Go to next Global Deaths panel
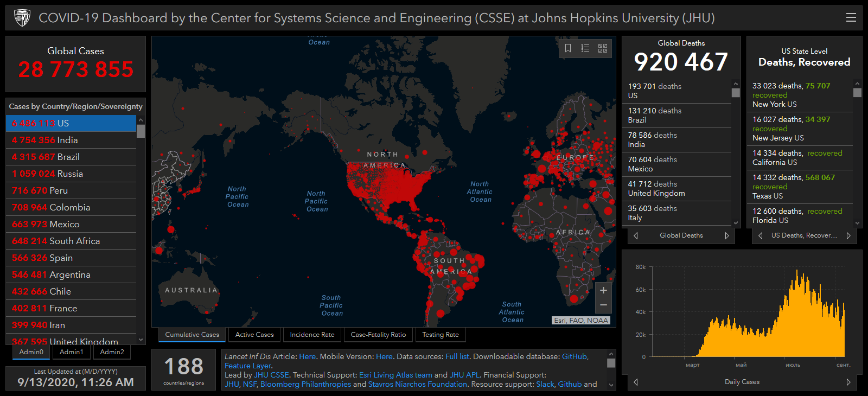Viewport: 868px width, 396px height. coord(727,235)
